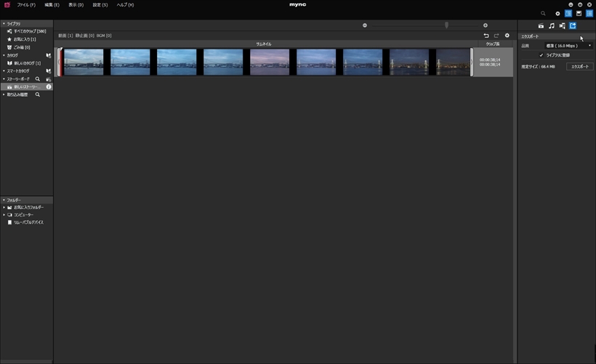Open storyboard settings gear beside redo

(507, 36)
